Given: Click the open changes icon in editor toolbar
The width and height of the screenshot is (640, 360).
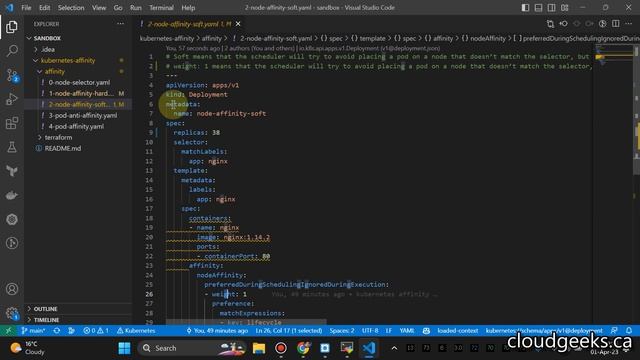Looking at the screenshot, I should click(550, 24).
